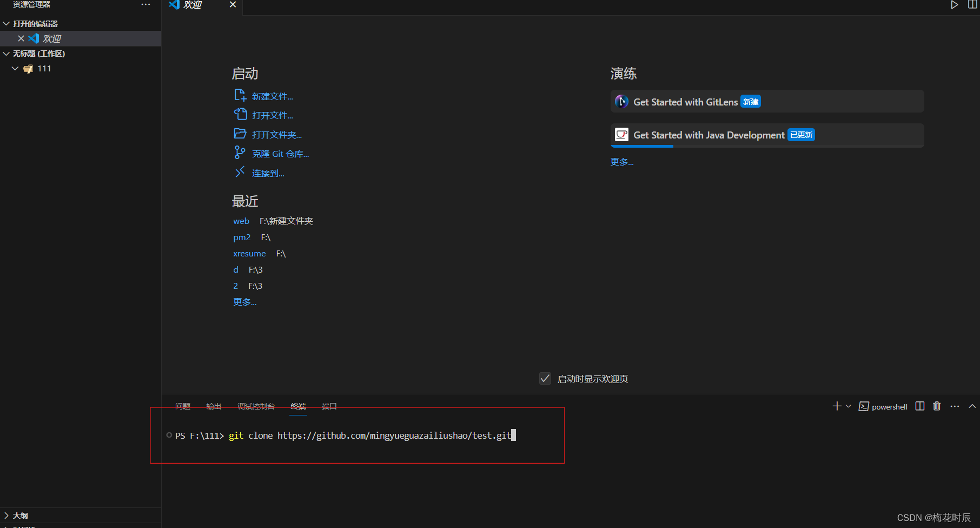
Task: Click the open file icon under 启动
Action: pos(240,115)
